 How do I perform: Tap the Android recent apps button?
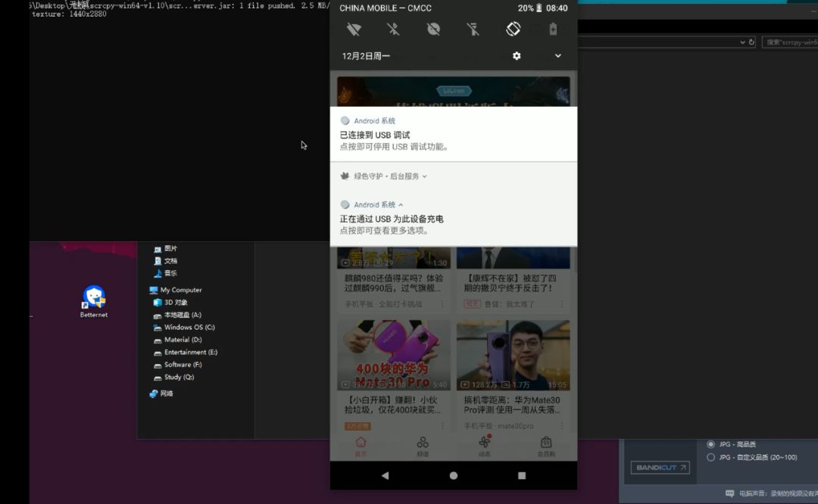coord(522,475)
